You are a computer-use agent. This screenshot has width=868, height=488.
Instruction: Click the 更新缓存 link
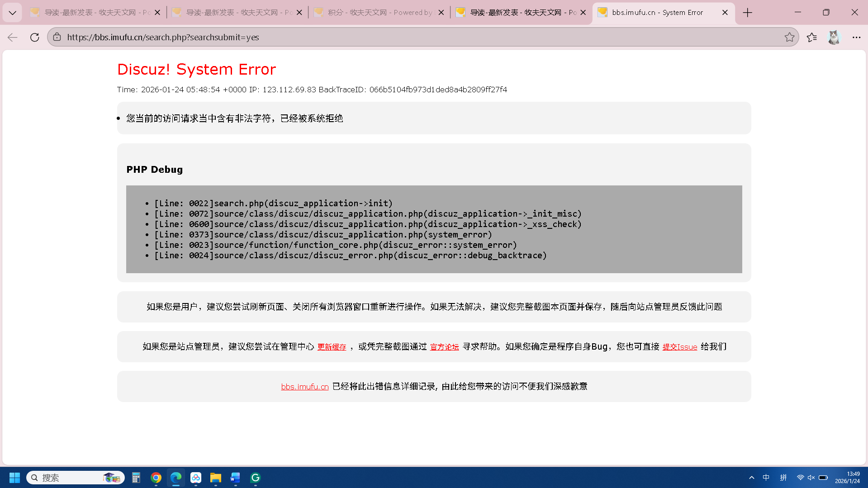pyautogui.click(x=332, y=347)
